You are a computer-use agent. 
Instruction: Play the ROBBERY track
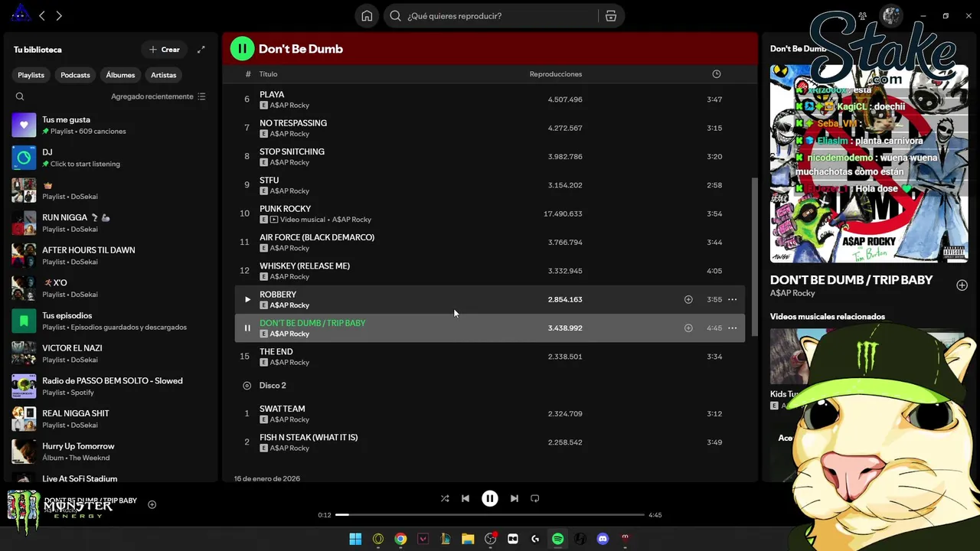247,299
